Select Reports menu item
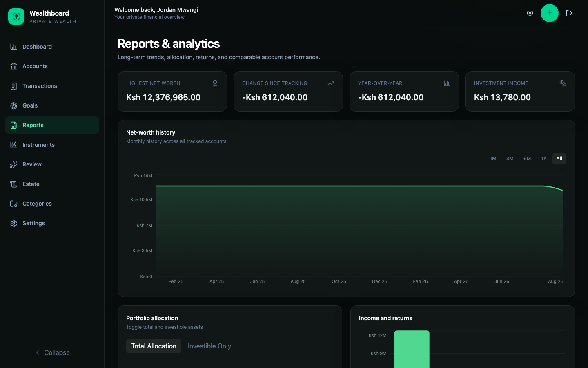588x368 pixels. coord(52,125)
